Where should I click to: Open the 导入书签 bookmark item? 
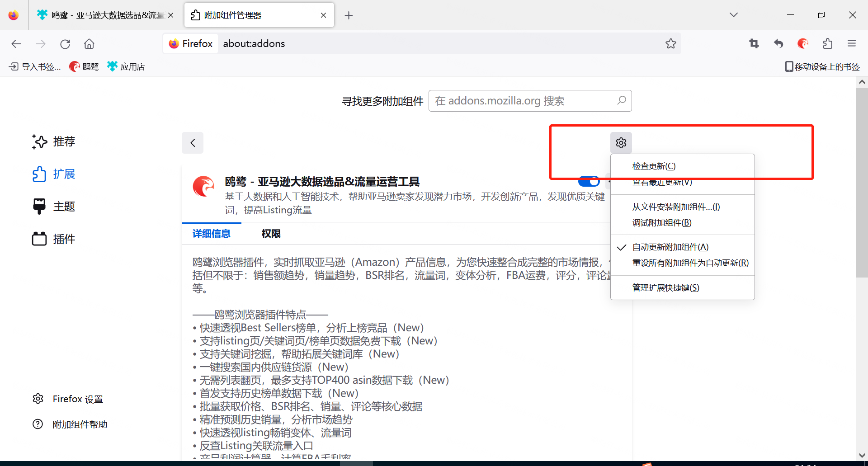click(35, 66)
